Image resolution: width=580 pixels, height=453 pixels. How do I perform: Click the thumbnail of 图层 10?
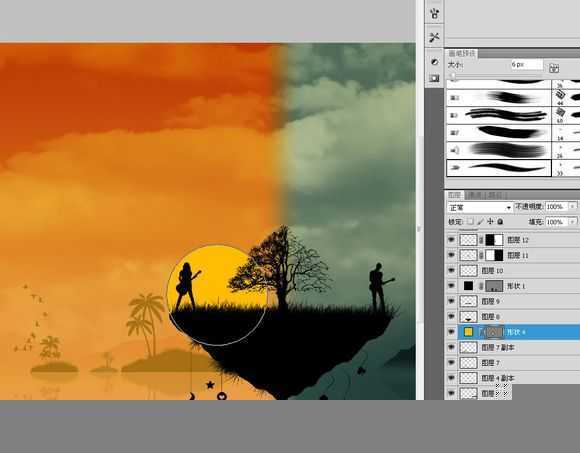pyautogui.click(x=468, y=271)
